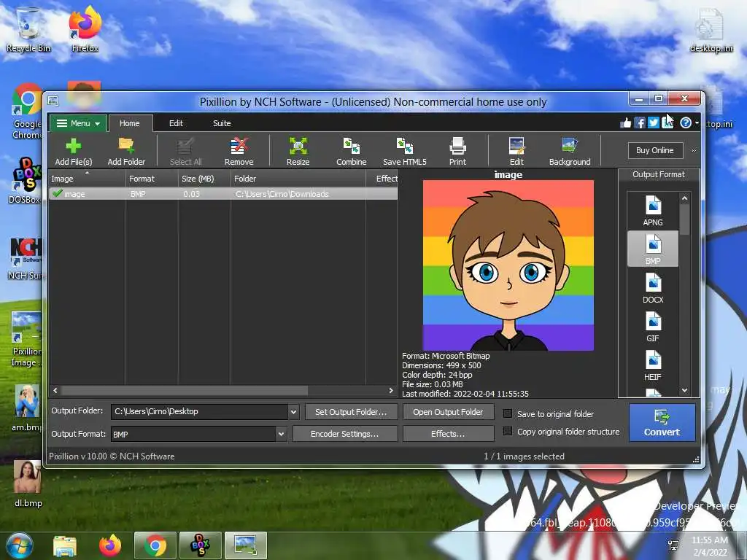Open the Background tool

pos(570,152)
